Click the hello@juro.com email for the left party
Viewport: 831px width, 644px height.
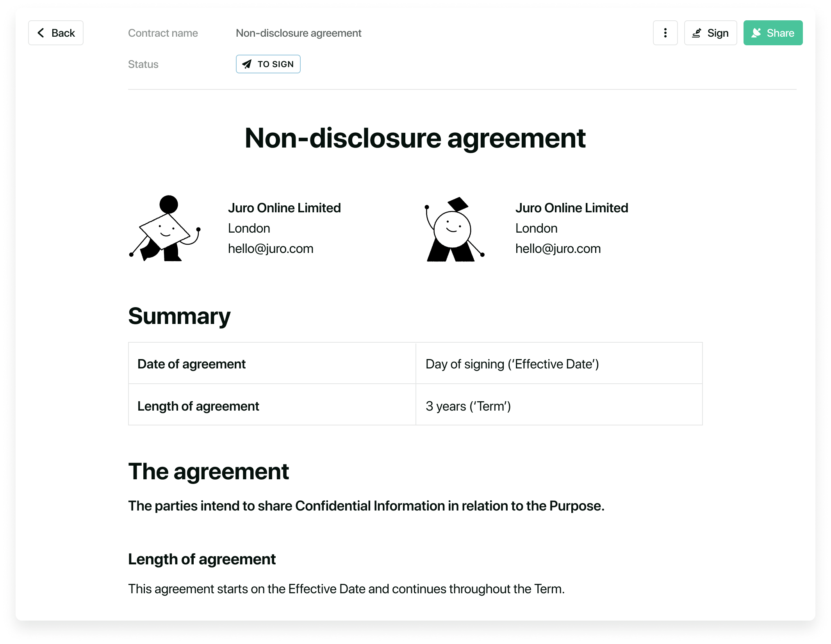(x=271, y=248)
